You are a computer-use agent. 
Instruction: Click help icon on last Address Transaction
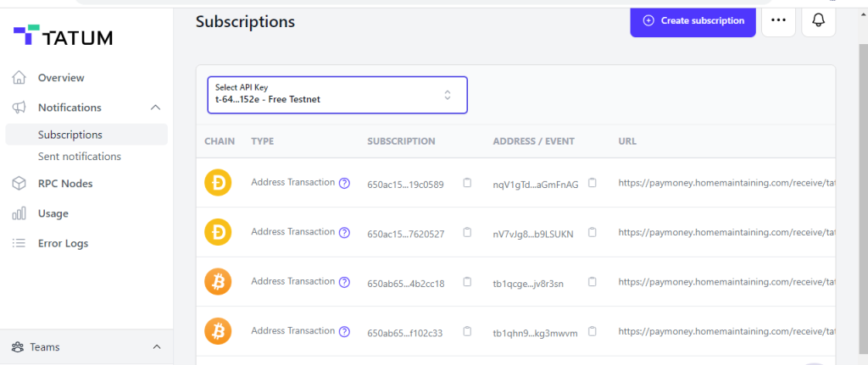click(344, 332)
